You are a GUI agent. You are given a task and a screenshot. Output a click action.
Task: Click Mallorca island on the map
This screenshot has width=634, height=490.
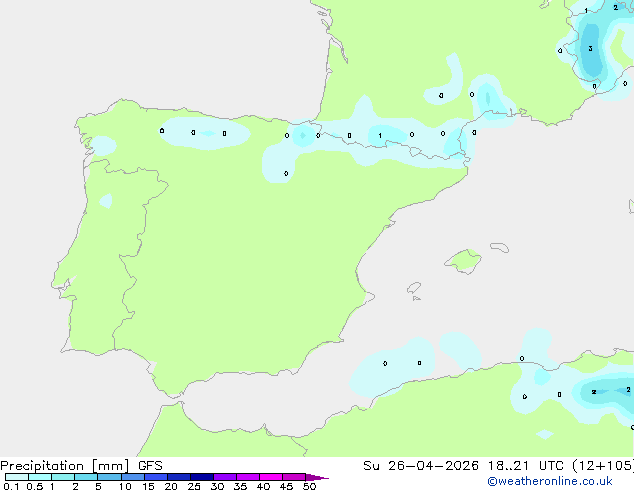[x=464, y=261]
